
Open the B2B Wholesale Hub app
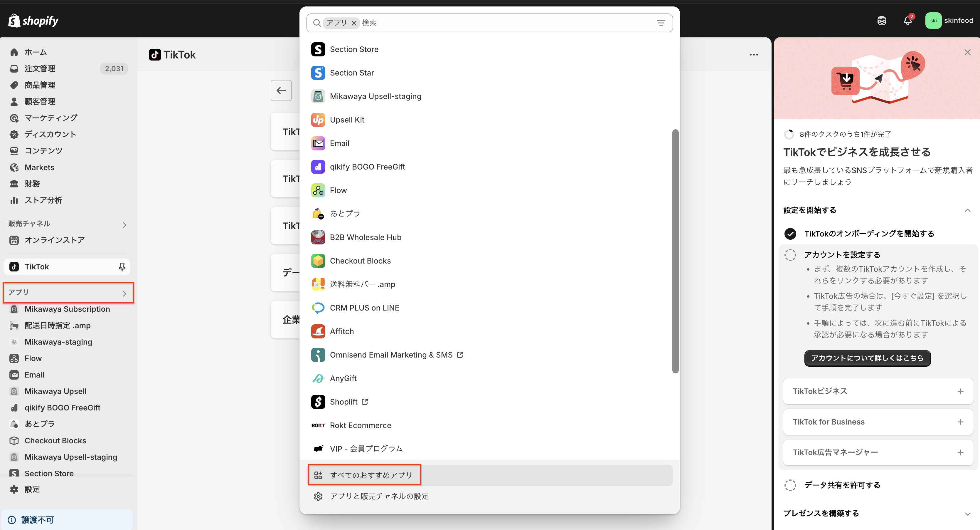[x=489, y=237]
